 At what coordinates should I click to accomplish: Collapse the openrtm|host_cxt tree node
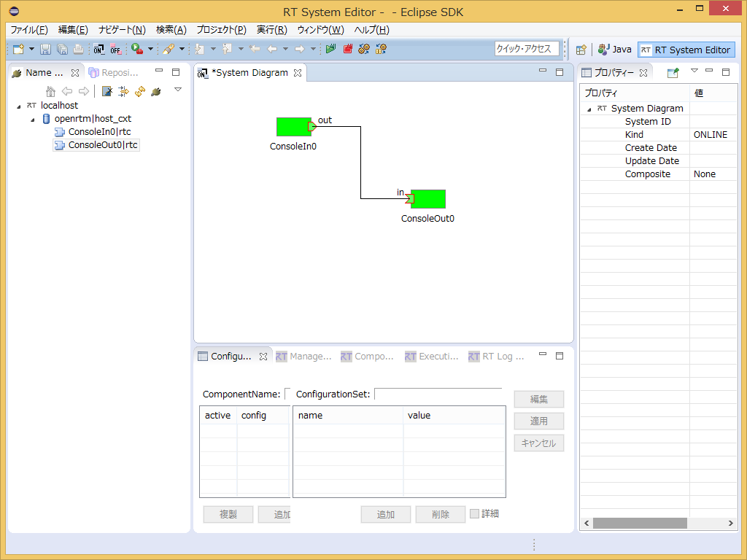click(32, 120)
